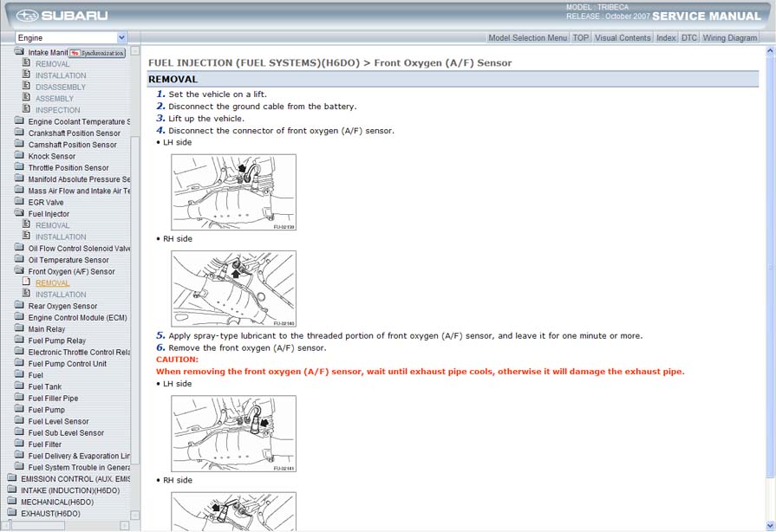Click the folder icon beside Throttle Position Sensor
Viewport: 776px width, 532px height.
(x=19, y=167)
